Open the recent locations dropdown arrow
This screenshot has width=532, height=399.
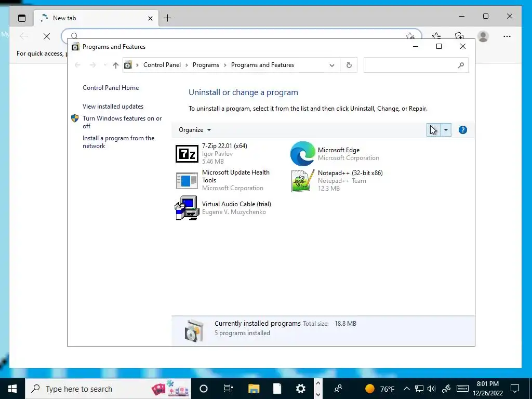pos(105,65)
